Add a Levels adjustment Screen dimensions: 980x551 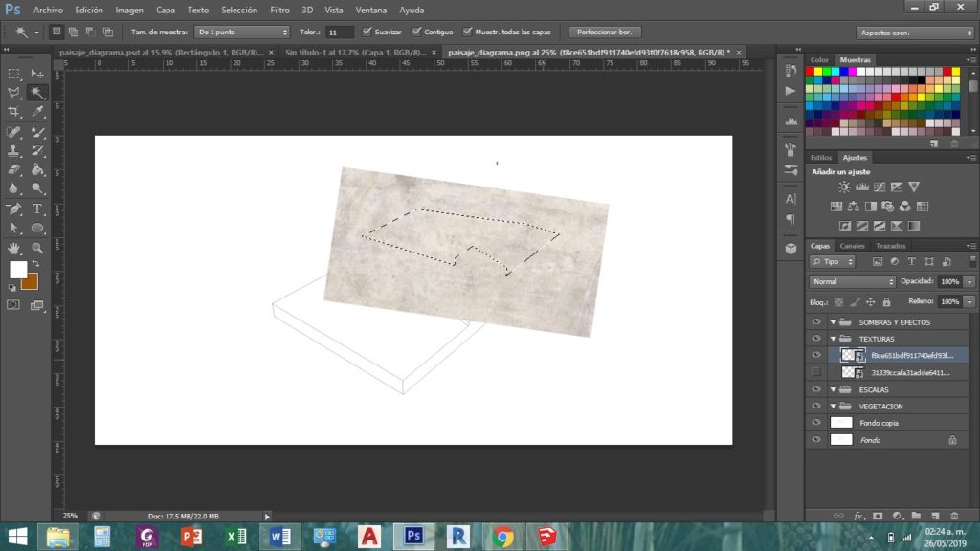pyautogui.click(x=862, y=187)
